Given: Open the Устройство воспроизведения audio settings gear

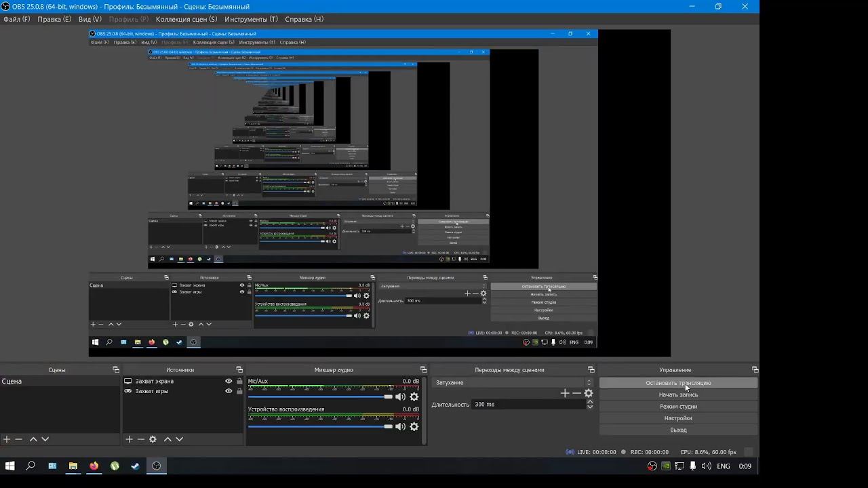Looking at the screenshot, I should [x=414, y=426].
